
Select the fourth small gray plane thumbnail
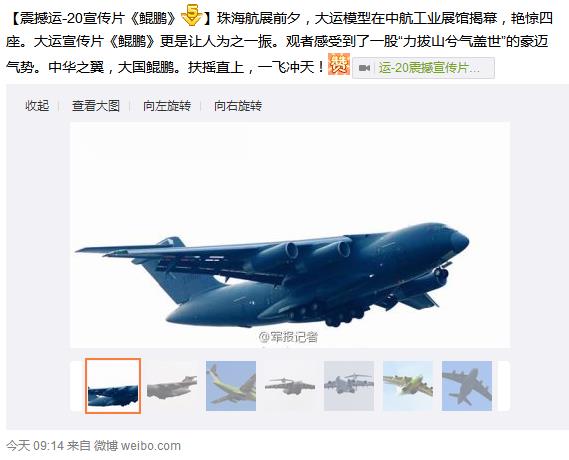[x=290, y=386]
